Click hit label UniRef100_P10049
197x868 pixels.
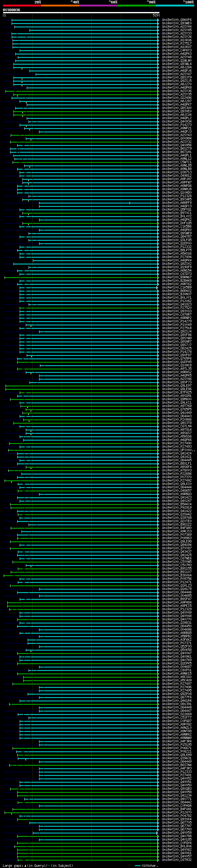pyautogui.click(x=177, y=325)
